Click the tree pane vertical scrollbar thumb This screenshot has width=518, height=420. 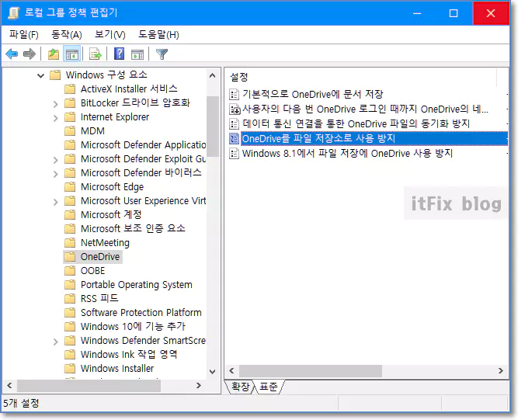click(213, 127)
